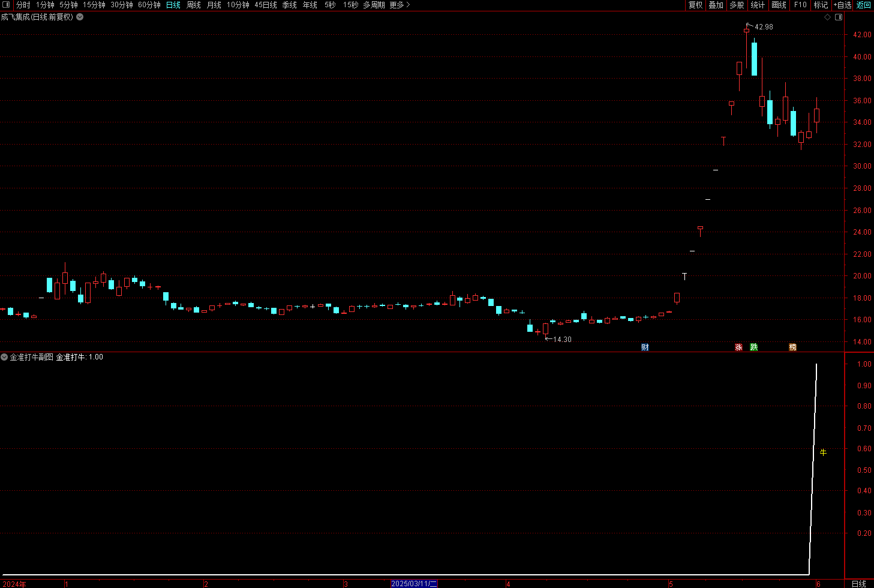
Task: Add stock via +自选 button
Action: coord(842,5)
